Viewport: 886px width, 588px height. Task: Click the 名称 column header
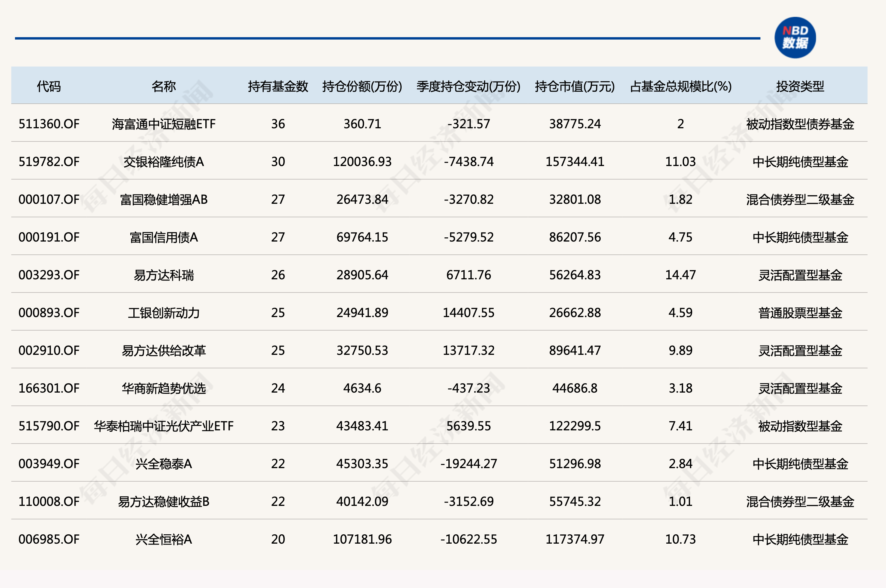(163, 86)
